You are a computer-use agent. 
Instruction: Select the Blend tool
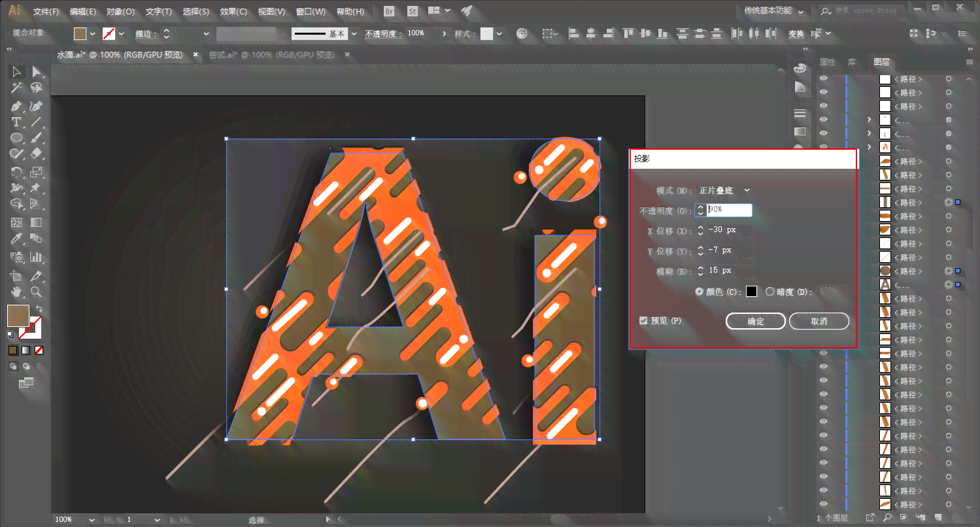[x=37, y=239]
